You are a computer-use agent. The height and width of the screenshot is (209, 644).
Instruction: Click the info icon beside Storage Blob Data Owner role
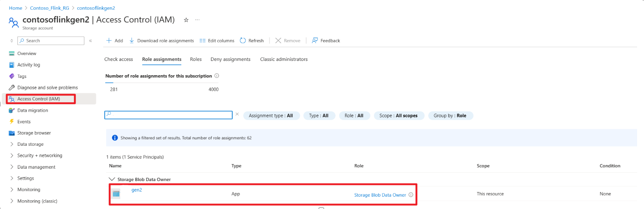click(411, 195)
